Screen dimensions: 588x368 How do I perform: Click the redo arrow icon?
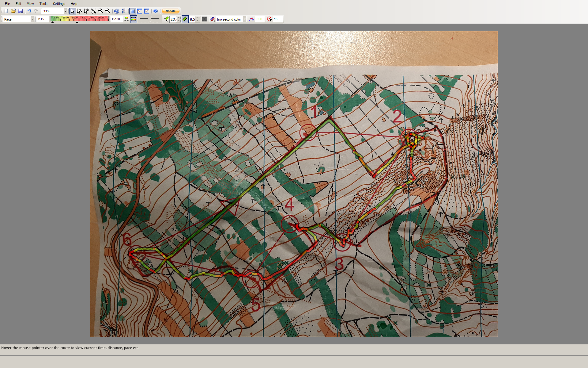[36, 11]
